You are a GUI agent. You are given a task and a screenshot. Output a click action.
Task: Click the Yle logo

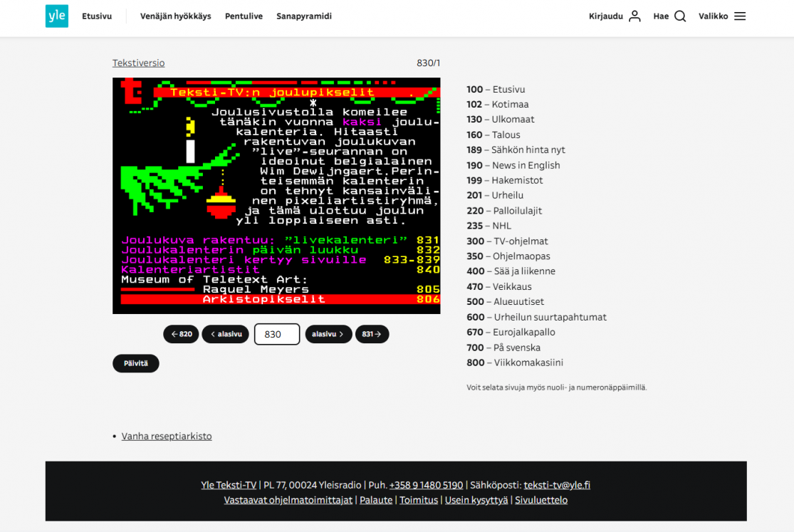(57, 16)
